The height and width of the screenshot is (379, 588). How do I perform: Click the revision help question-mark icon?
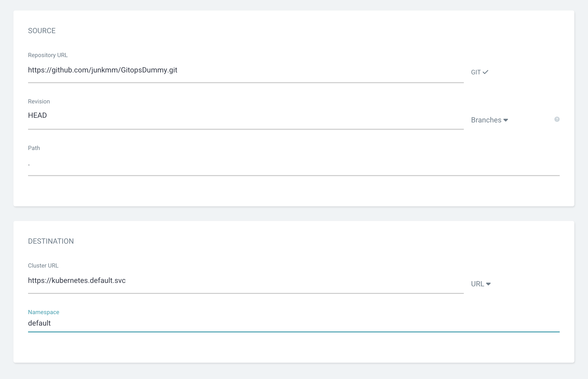coord(557,119)
